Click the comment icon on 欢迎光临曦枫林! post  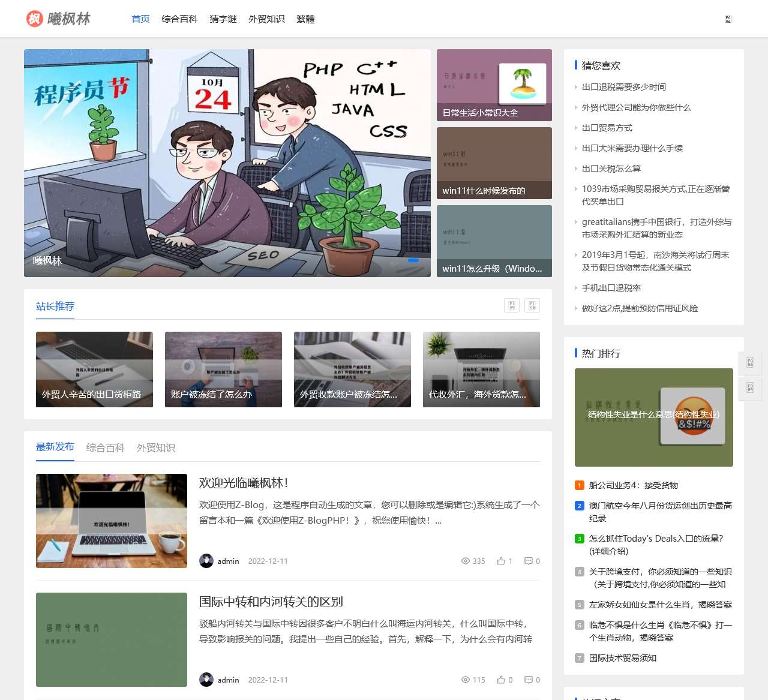[x=529, y=561]
